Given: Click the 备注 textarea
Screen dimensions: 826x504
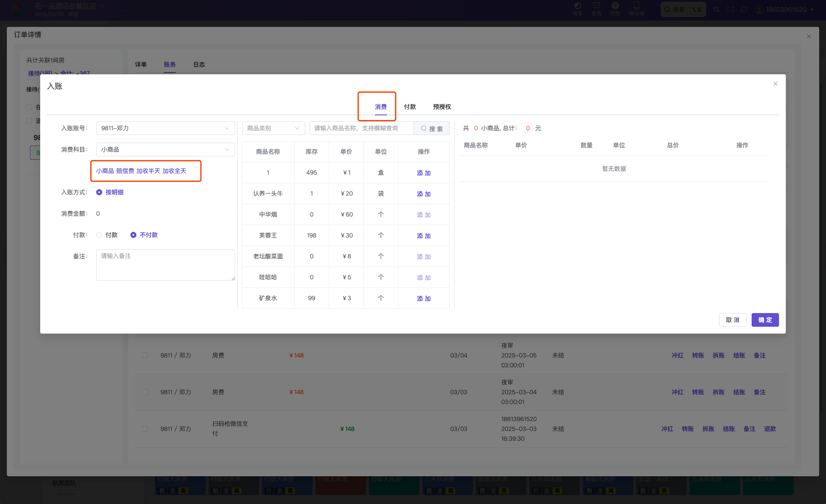Looking at the screenshot, I should [x=165, y=265].
